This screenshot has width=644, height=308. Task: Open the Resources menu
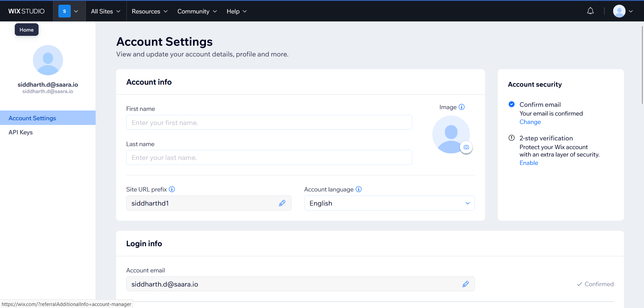(x=150, y=11)
